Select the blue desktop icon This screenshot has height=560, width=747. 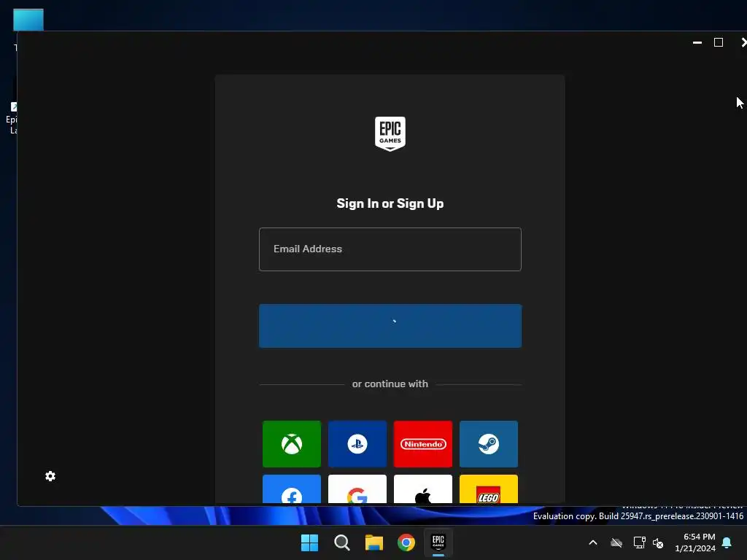[28, 20]
